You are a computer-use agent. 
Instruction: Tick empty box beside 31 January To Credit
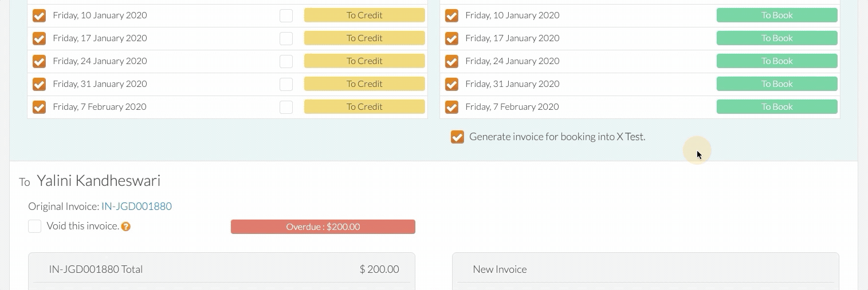[286, 84]
